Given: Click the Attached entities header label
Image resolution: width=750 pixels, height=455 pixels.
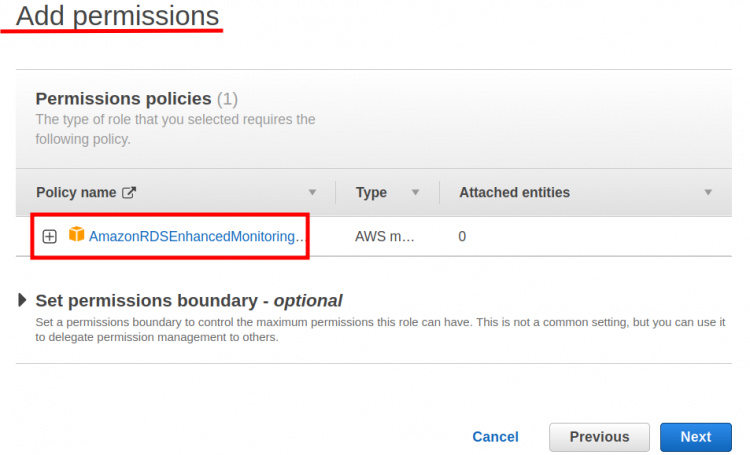Looking at the screenshot, I should [x=514, y=193].
